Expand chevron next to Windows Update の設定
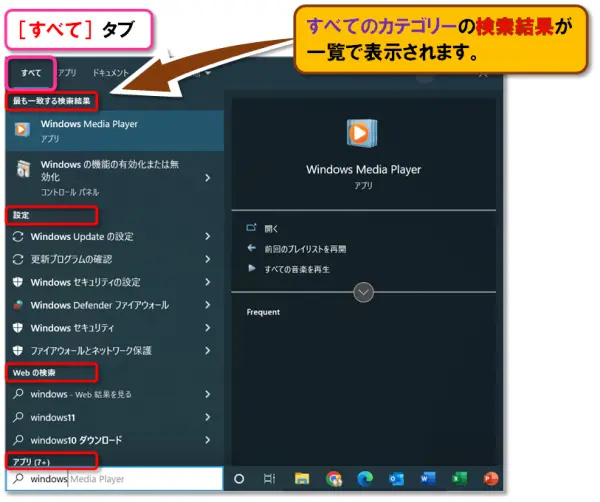Screen dimensions: 600x502 (x=207, y=236)
